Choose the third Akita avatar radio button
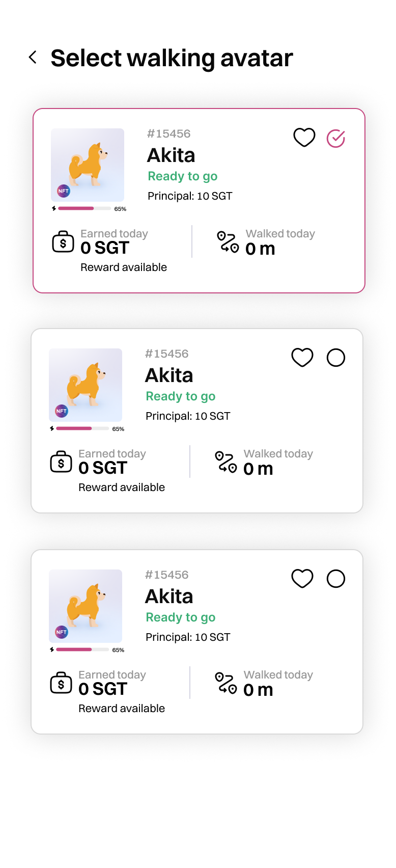The width and height of the screenshot is (396, 868). click(x=336, y=579)
